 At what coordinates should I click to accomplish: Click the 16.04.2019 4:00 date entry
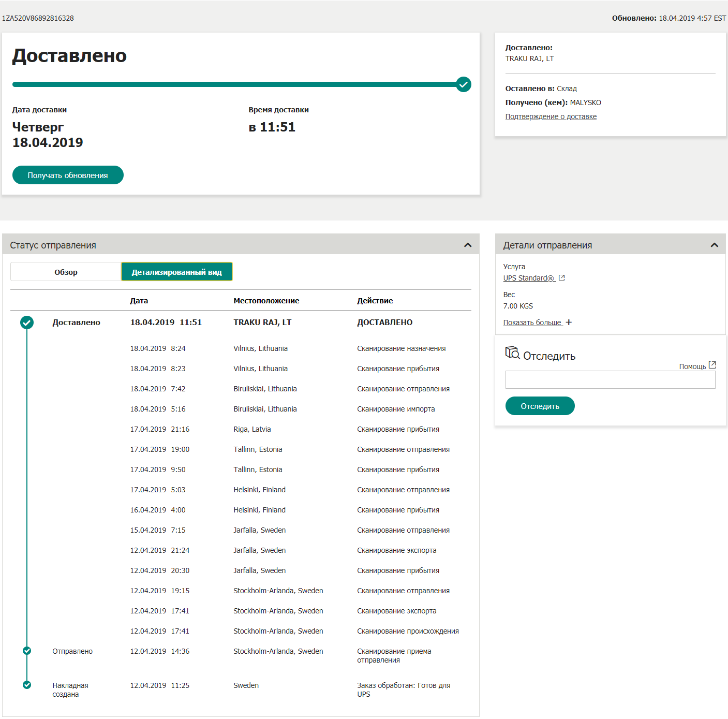tap(158, 510)
